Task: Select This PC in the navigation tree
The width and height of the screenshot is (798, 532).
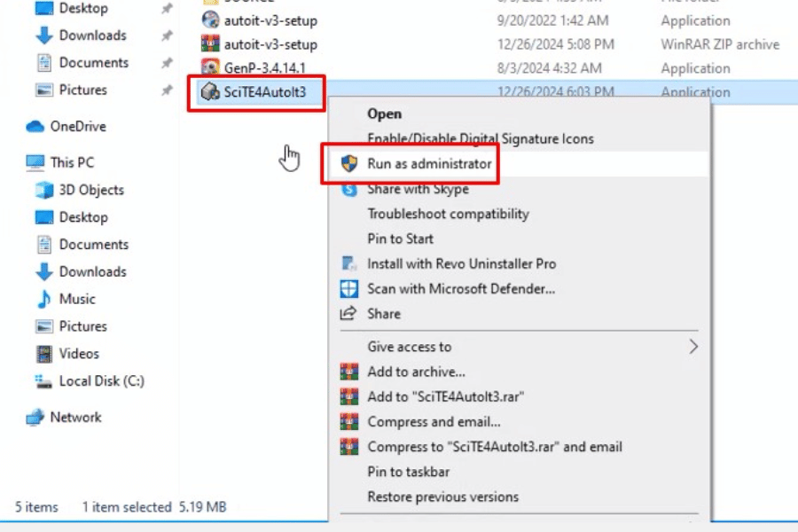Action: point(72,162)
